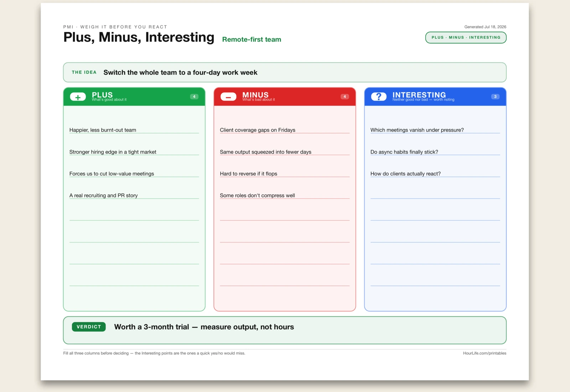Click the INTERESTING column count badge 3
The height and width of the screenshot is (392, 570).
tap(495, 97)
